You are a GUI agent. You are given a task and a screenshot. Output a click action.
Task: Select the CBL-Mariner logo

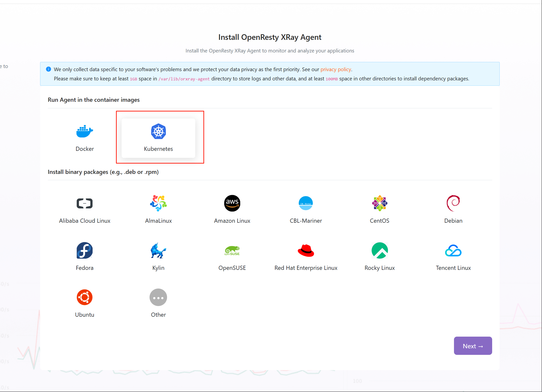click(306, 203)
